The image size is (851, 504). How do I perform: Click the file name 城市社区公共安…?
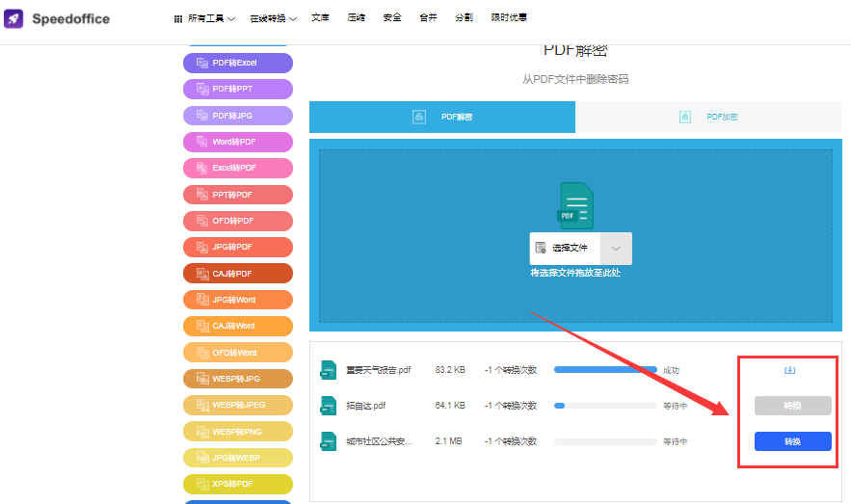pyautogui.click(x=379, y=441)
